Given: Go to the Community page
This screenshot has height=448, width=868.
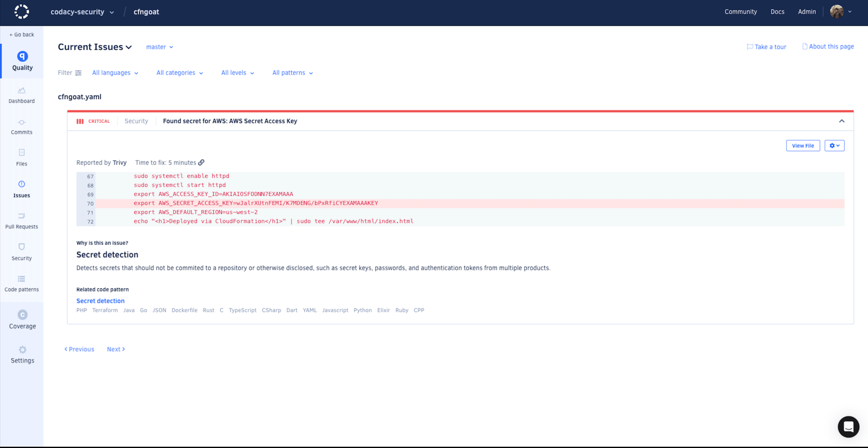Looking at the screenshot, I should click(x=740, y=11).
